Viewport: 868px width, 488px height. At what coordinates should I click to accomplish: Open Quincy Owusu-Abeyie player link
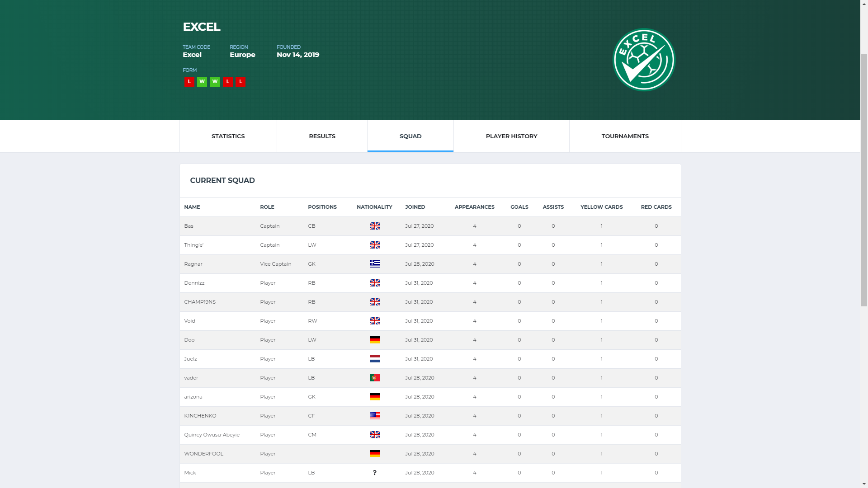tap(212, 435)
